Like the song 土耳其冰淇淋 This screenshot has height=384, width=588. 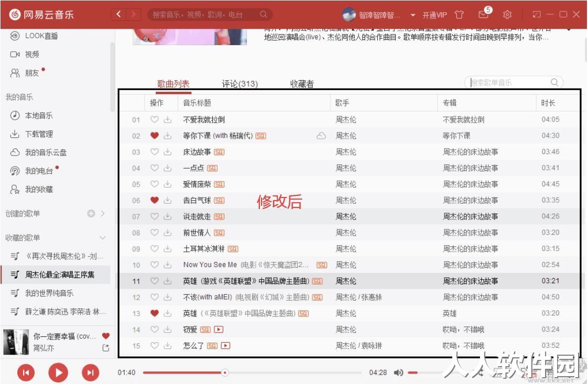tap(154, 249)
